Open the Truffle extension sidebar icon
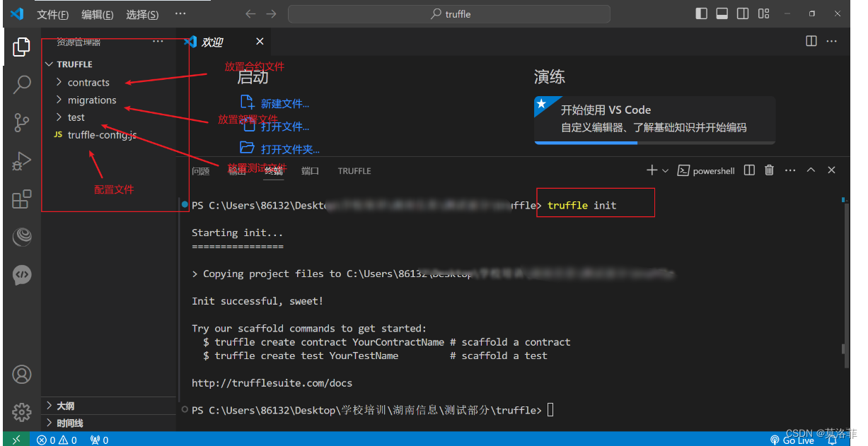Image resolution: width=868 pixels, height=446 pixels. tap(22, 237)
